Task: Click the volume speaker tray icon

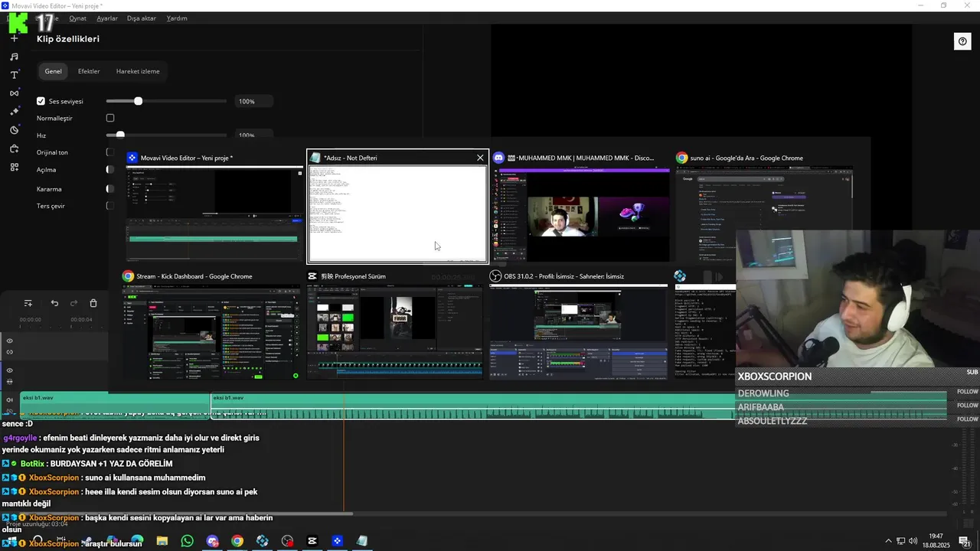Action: point(913,541)
